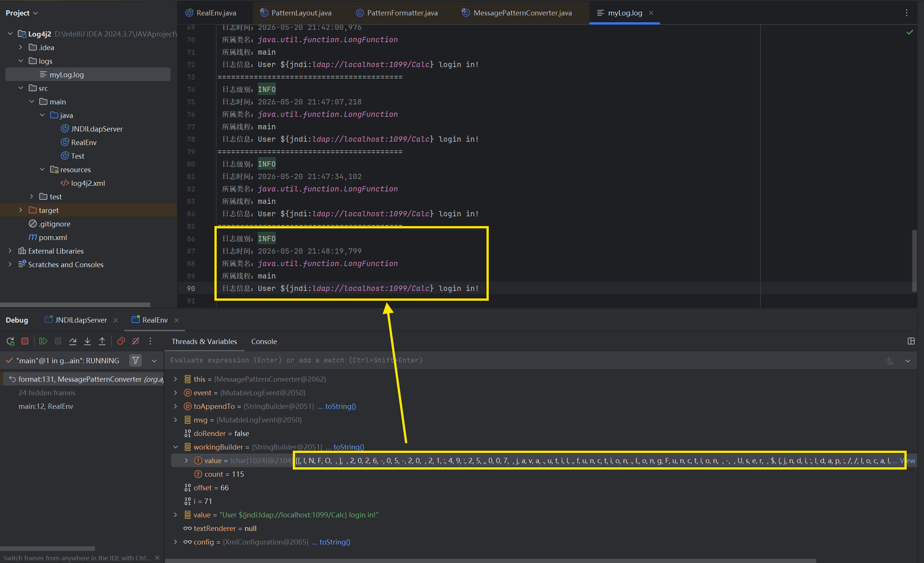924x563 pixels.
Task: Pause the debugged program
Action: coord(58,341)
